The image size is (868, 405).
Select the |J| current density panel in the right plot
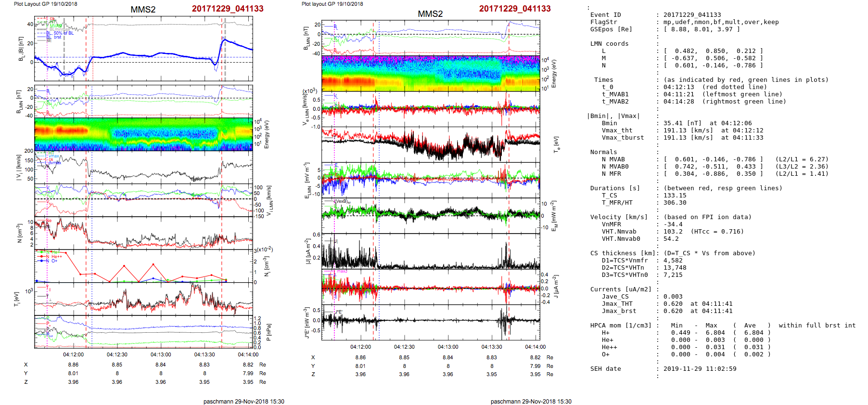tap(431, 251)
